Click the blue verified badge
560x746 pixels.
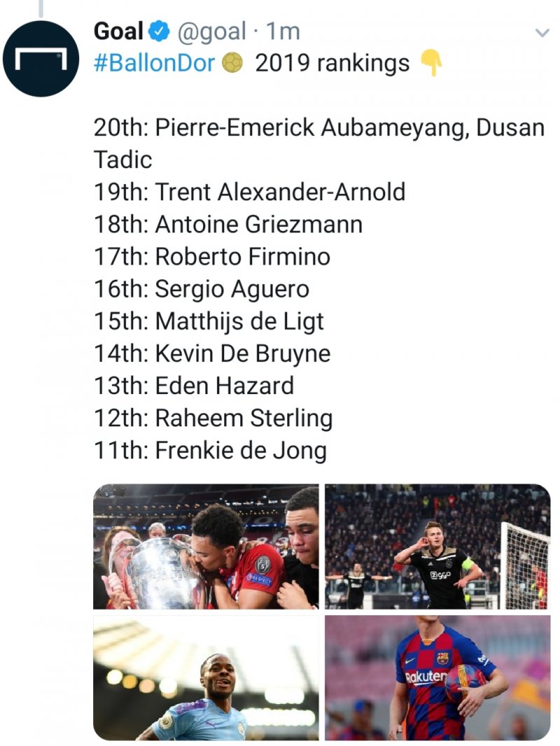(x=159, y=32)
